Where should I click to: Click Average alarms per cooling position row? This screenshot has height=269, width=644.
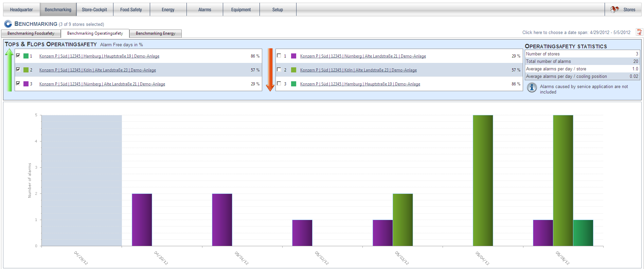[x=582, y=76]
